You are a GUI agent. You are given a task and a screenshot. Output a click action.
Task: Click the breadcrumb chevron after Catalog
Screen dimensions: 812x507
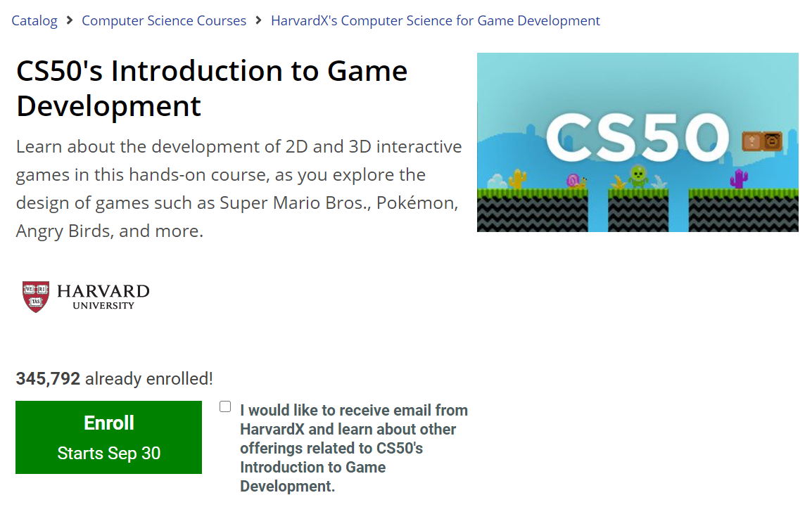click(70, 20)
